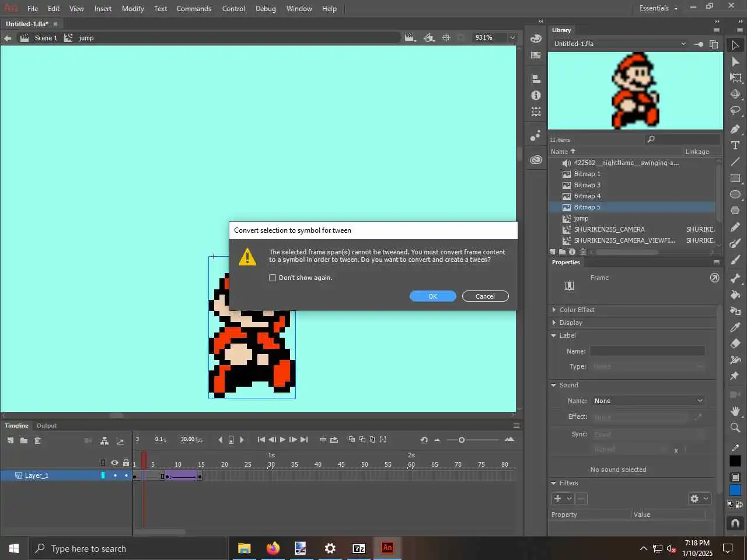Toggle Layer_1 visibility dot
Screen dimensions: 747x560
tap(115, 475)
